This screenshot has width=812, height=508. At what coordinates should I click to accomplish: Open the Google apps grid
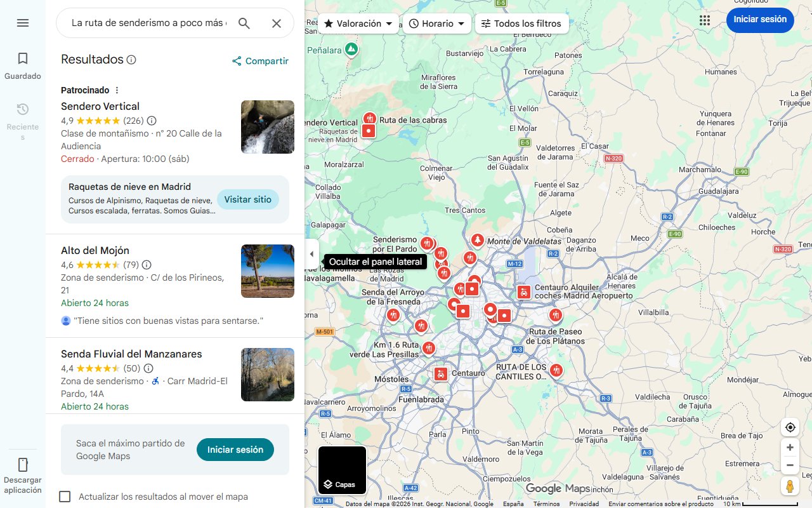705,20
